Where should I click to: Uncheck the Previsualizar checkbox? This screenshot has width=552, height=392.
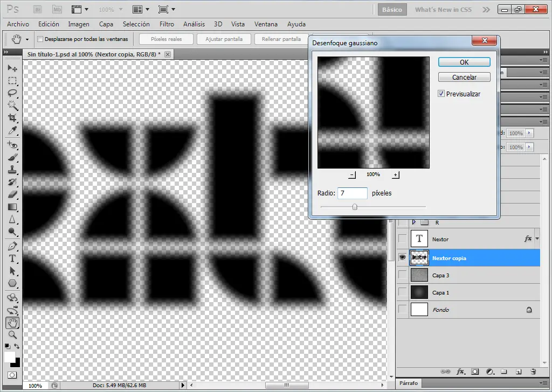point(441,93)
